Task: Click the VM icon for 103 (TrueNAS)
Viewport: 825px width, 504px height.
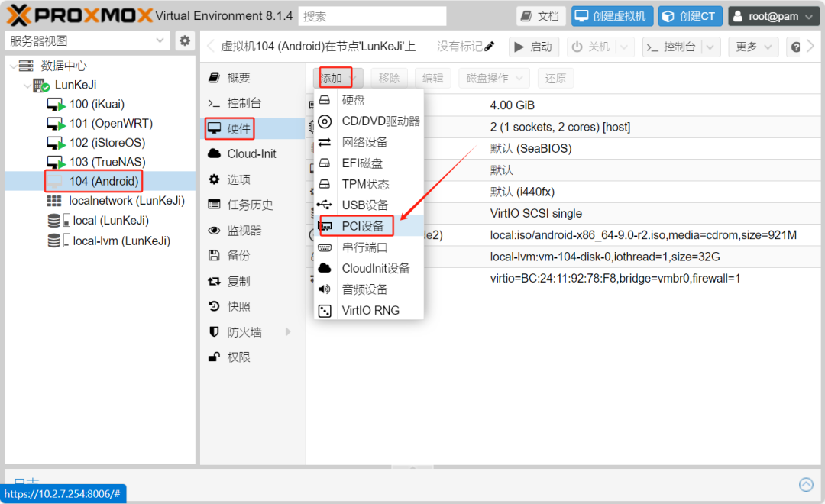Action: 56,162
